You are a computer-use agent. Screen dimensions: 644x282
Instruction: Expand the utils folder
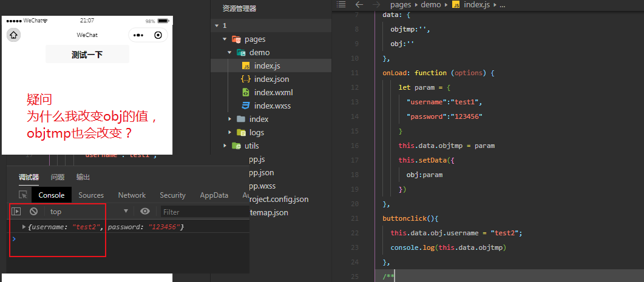(225, 146)
